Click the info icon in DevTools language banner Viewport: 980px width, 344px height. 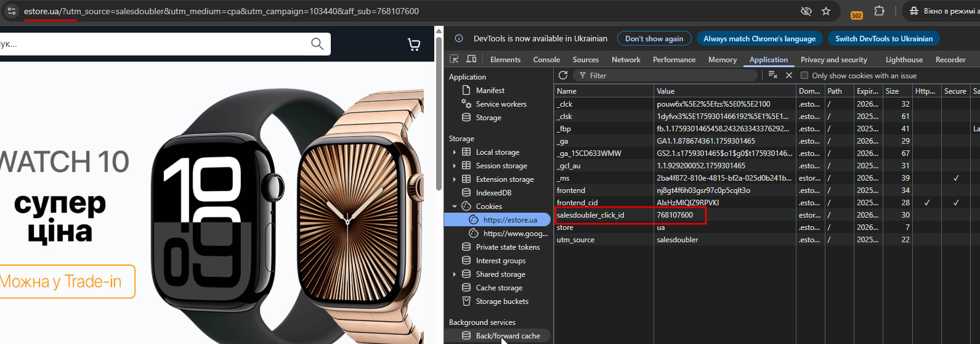(459, 38)
